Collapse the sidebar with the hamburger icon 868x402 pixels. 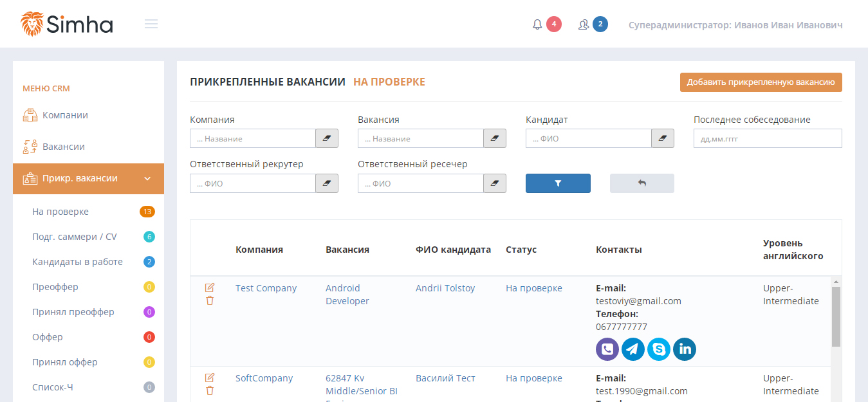[151, 23]
